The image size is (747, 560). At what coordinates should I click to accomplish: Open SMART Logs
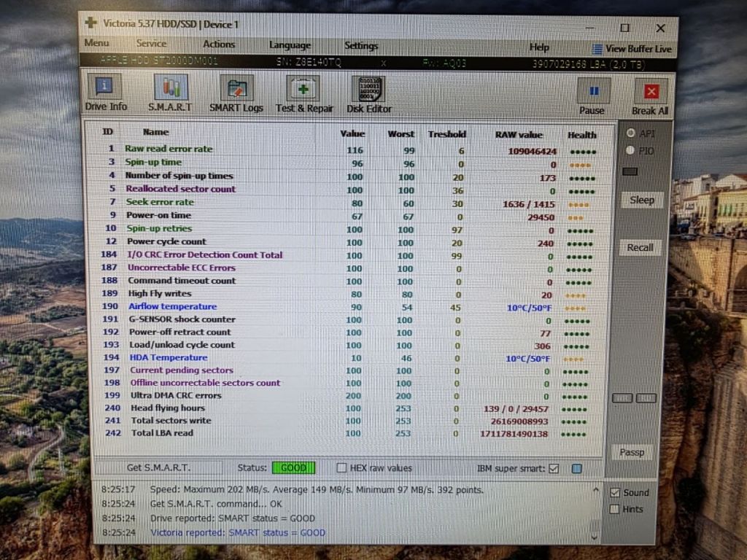point(236,94)
